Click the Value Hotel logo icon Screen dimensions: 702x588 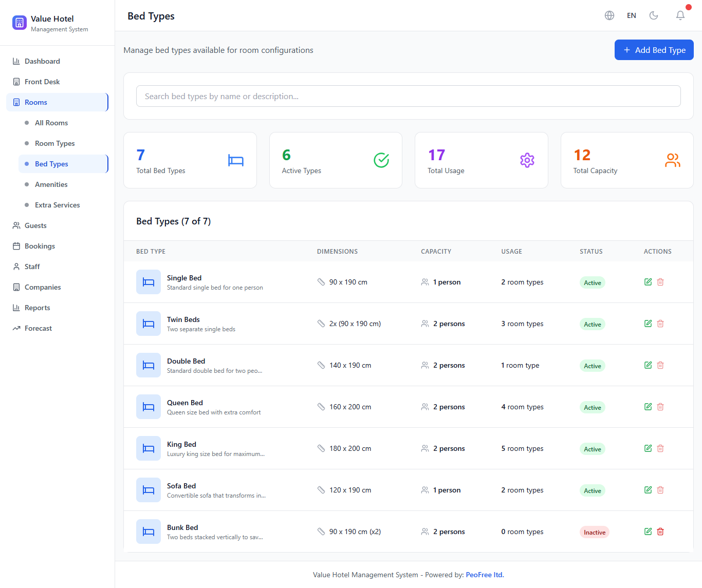(x=20, y=23)
